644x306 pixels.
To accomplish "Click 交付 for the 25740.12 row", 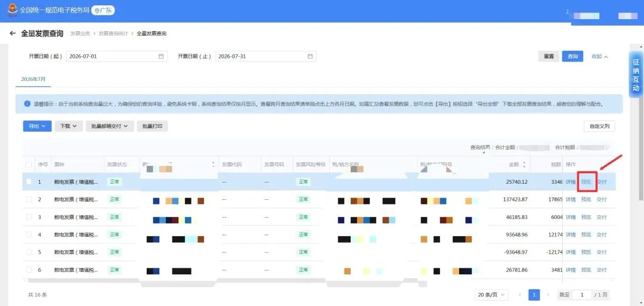I will 601,182.
